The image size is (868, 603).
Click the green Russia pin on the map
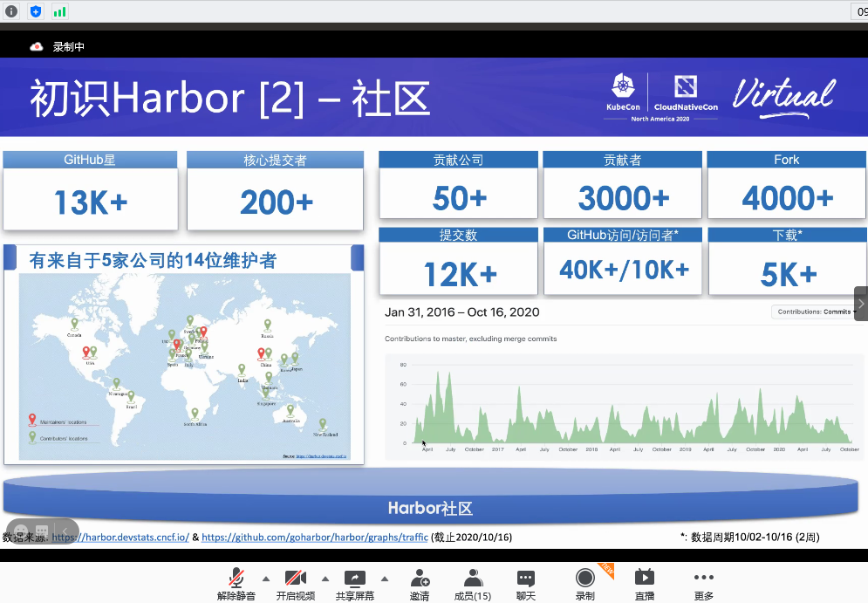267,325
